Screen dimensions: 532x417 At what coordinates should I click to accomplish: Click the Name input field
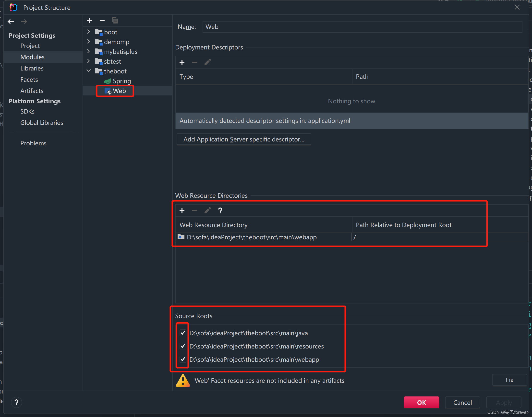tap(362, 27)
